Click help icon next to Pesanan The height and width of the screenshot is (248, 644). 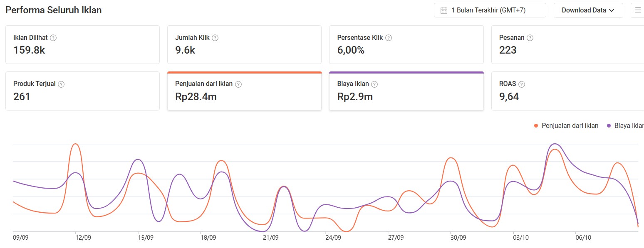(530, 38)
